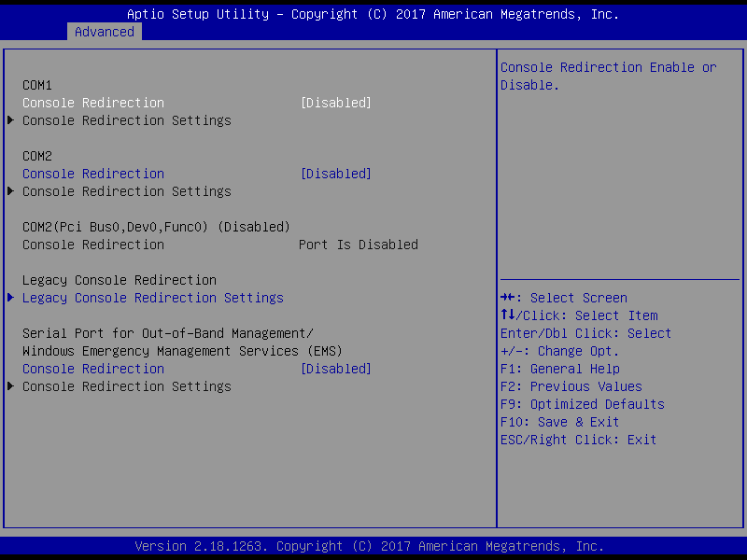This screenshot has width=747, height=560.
Task: Click the F1: General Help hint
Action: click(559, 369)
